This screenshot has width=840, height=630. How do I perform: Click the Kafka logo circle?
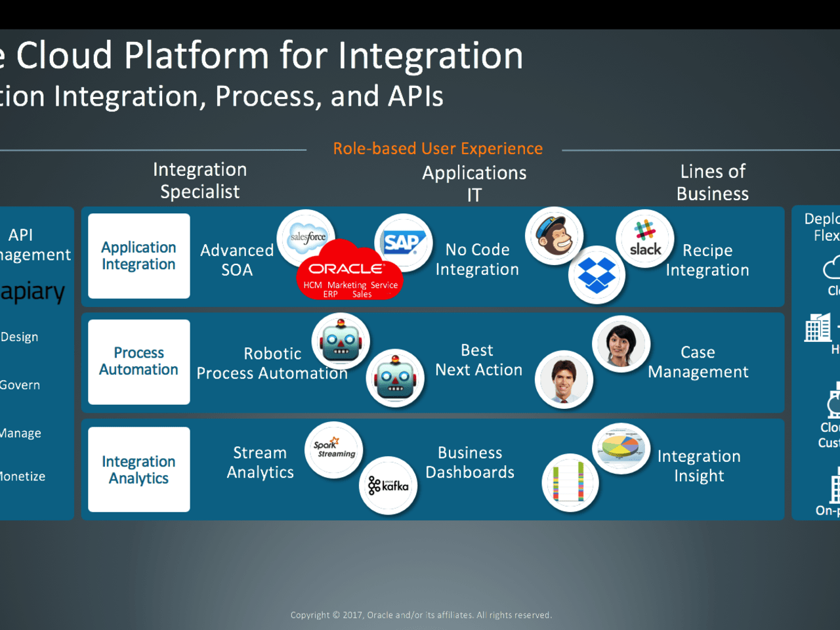tap(388, 485)
